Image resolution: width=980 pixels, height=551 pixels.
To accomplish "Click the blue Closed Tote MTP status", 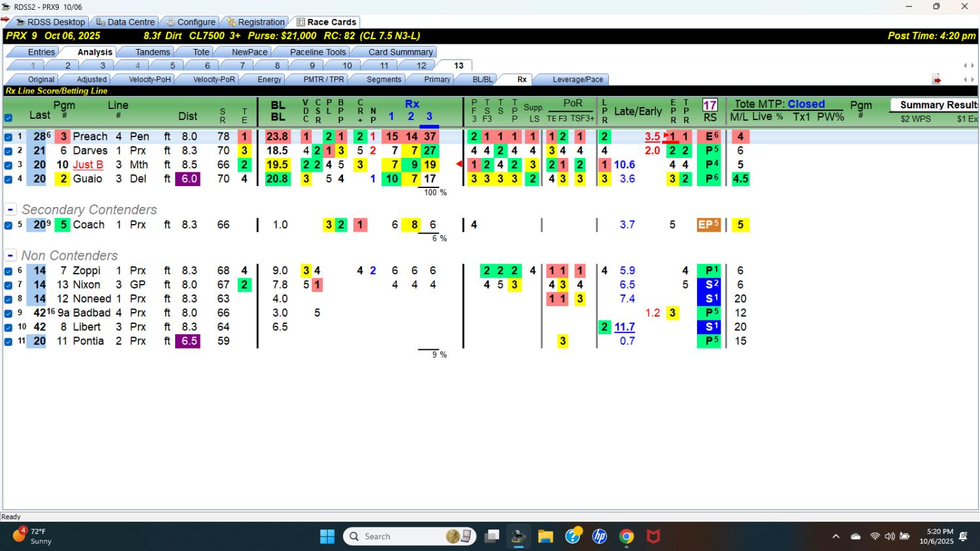I will point(806,104).
